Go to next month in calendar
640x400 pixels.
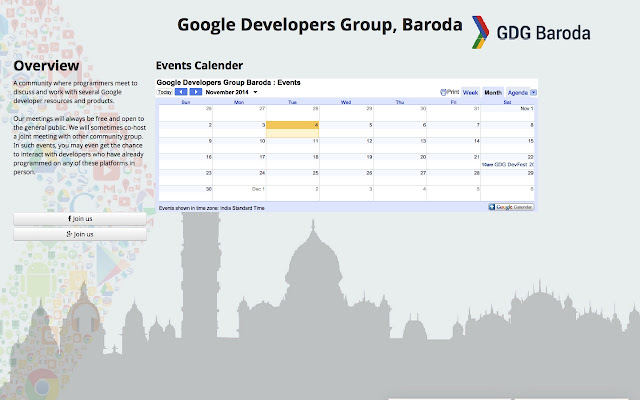tap(196, 92)
